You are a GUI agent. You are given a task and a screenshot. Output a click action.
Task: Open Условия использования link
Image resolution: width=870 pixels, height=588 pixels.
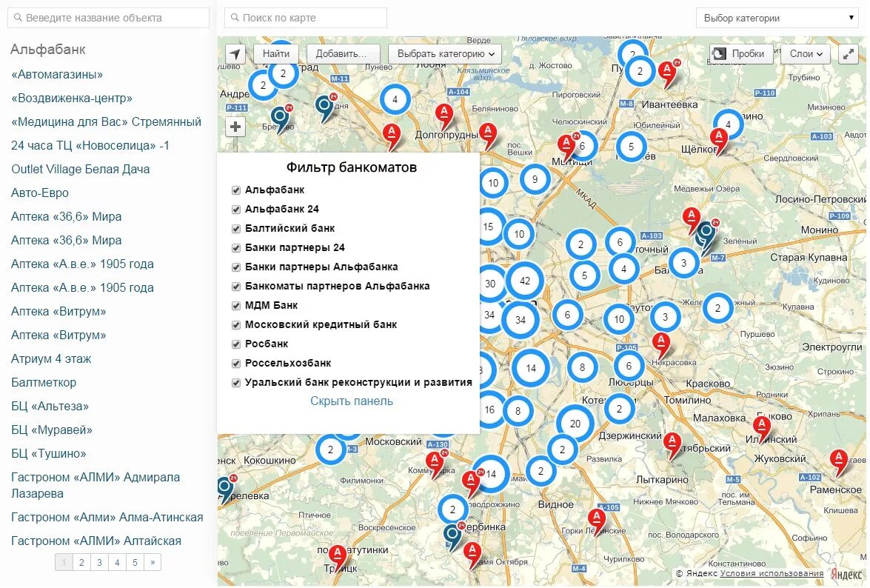(772, 574)
